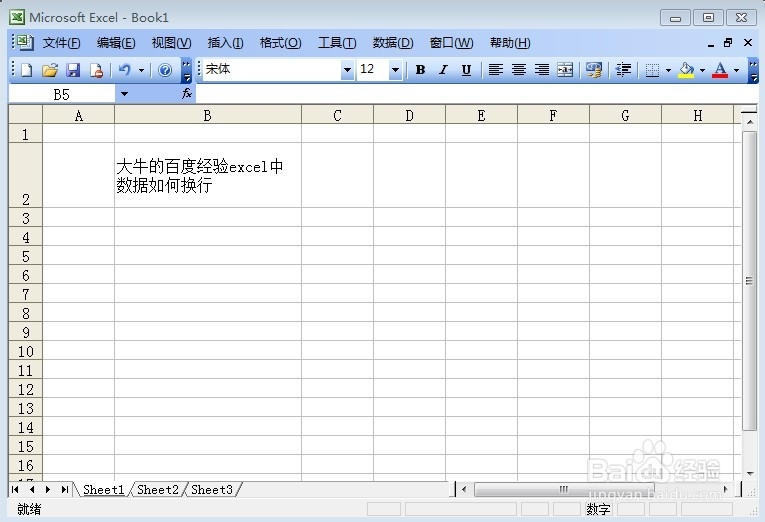Click vertical scrollbar down arrow

click(x=749, y=473)
